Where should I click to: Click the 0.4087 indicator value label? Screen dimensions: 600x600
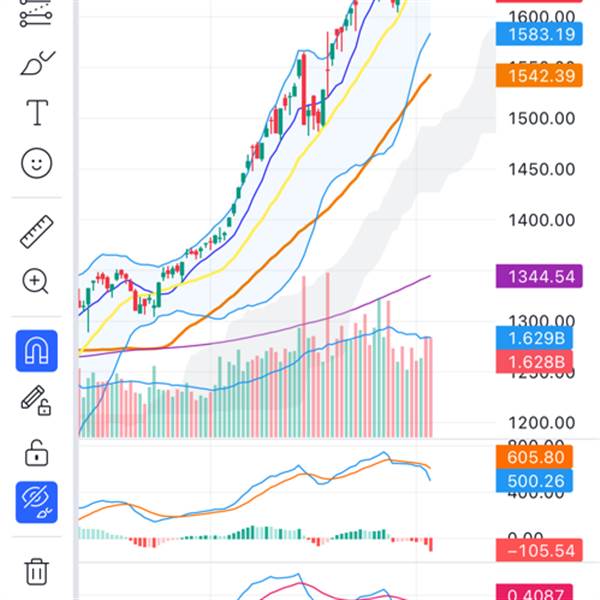pyautogui.click(x=534, y=592)
